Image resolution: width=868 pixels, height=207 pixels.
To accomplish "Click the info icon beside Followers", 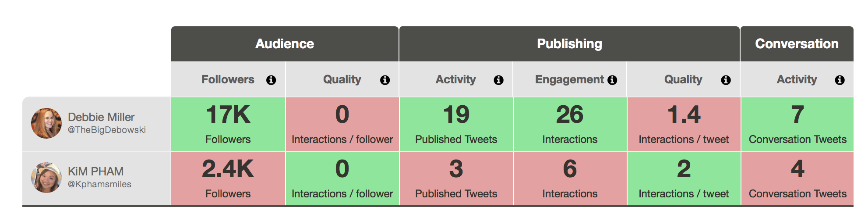I will coord(271,80).
